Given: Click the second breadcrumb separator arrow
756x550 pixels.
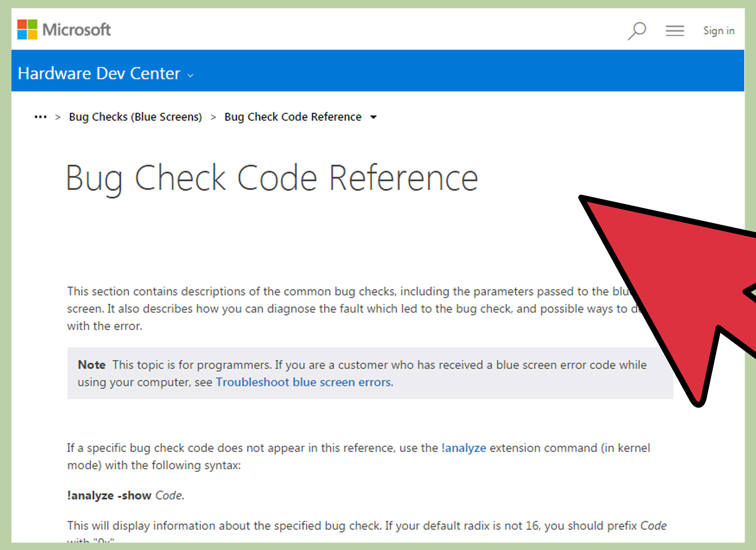Looking at the screenshot, I should 213,117.
